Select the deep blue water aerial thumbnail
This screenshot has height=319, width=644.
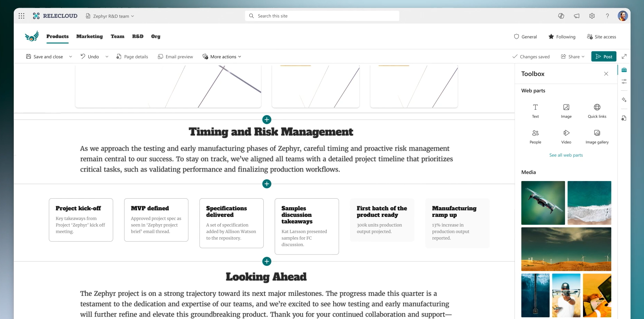tap(535, 296)
